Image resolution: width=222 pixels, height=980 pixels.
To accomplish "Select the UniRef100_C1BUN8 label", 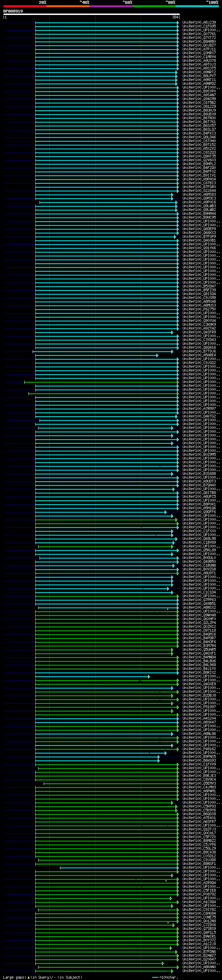I will click(199, 566).
